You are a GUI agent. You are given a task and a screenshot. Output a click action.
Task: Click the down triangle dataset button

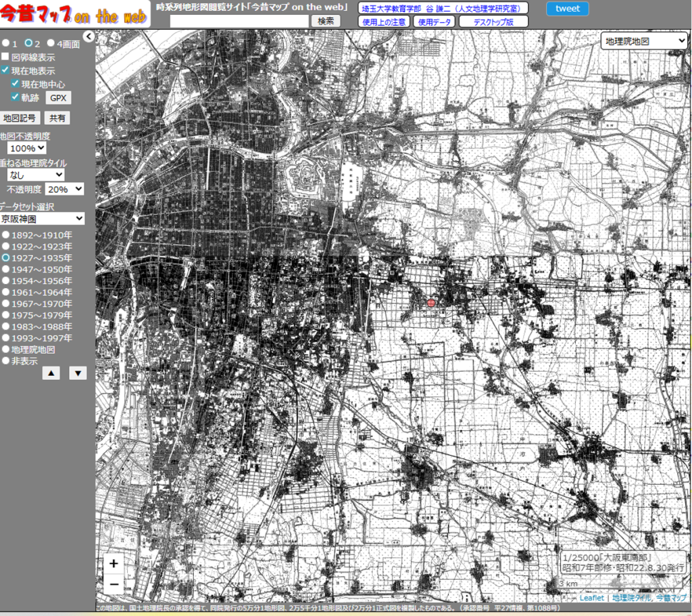78,373
